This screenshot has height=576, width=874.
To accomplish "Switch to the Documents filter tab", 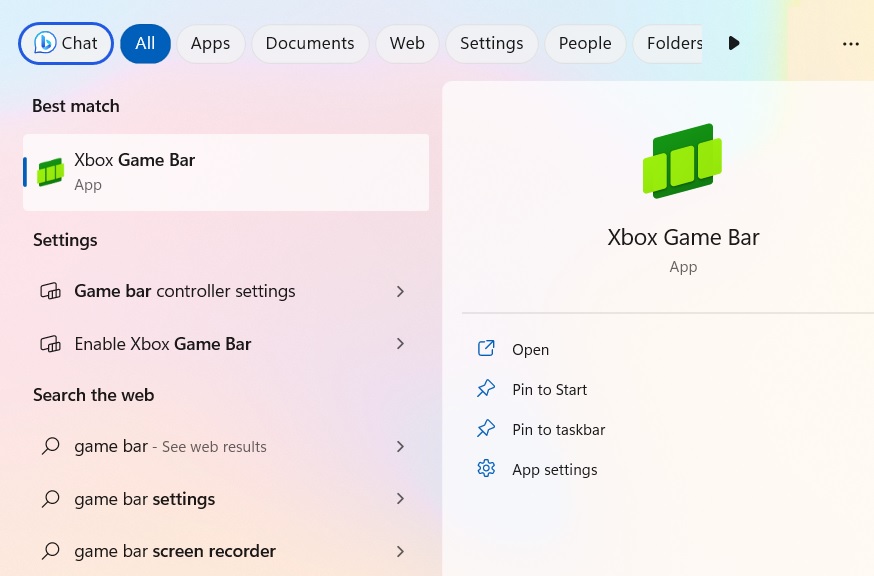I will 310,43.
